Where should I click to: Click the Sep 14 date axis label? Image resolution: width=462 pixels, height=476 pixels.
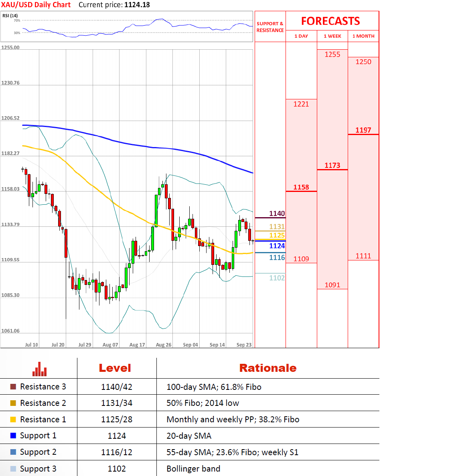pyautogui.click(x=217, y=345)
